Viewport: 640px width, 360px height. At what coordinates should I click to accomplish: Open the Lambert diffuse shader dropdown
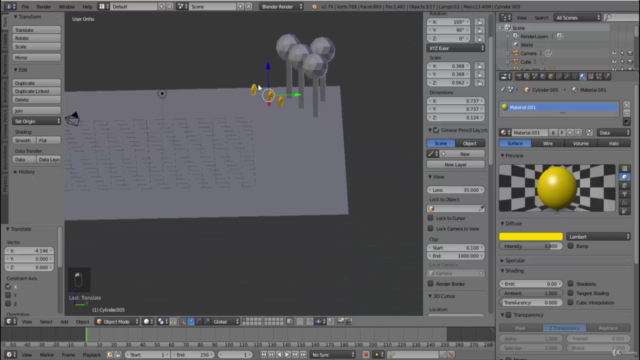click(x=598, y=237)
